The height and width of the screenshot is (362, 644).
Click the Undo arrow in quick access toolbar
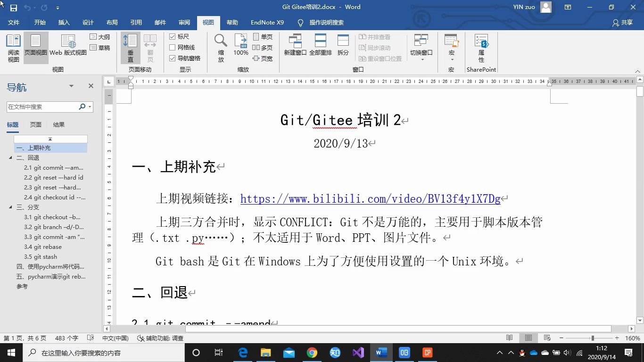27,8
